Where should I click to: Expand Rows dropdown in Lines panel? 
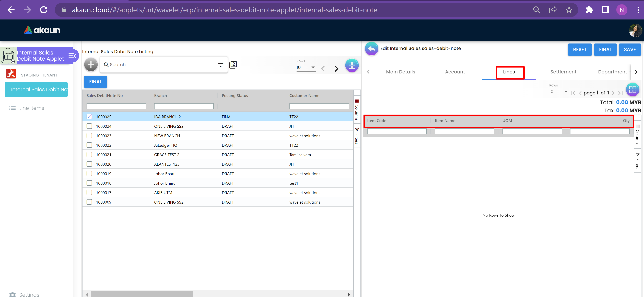point(558,92)
